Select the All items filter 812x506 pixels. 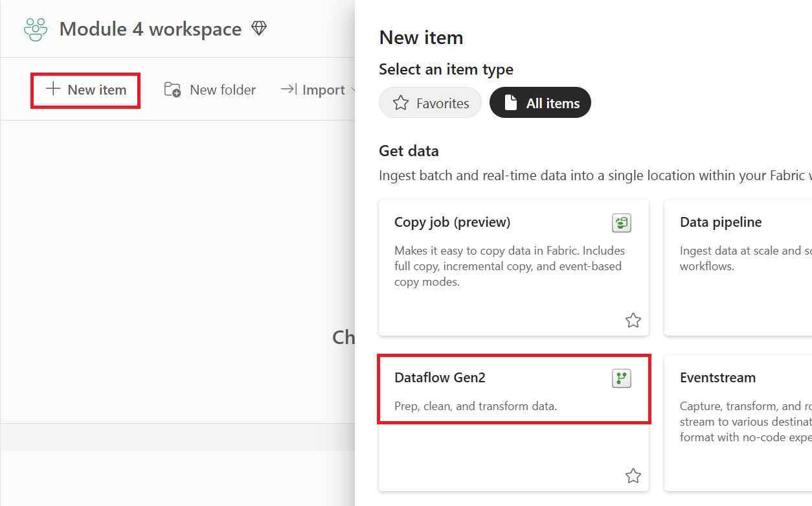pos(540,102)
